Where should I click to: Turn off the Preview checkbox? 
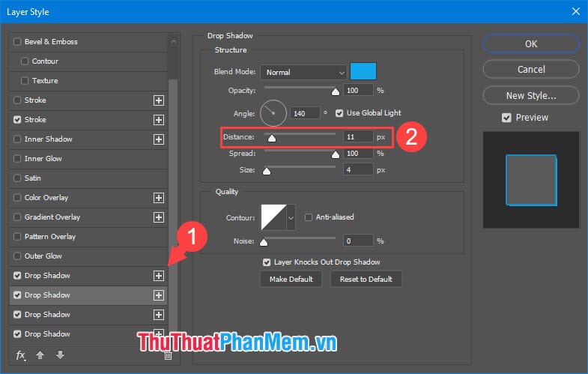click(x=506, y=118)
